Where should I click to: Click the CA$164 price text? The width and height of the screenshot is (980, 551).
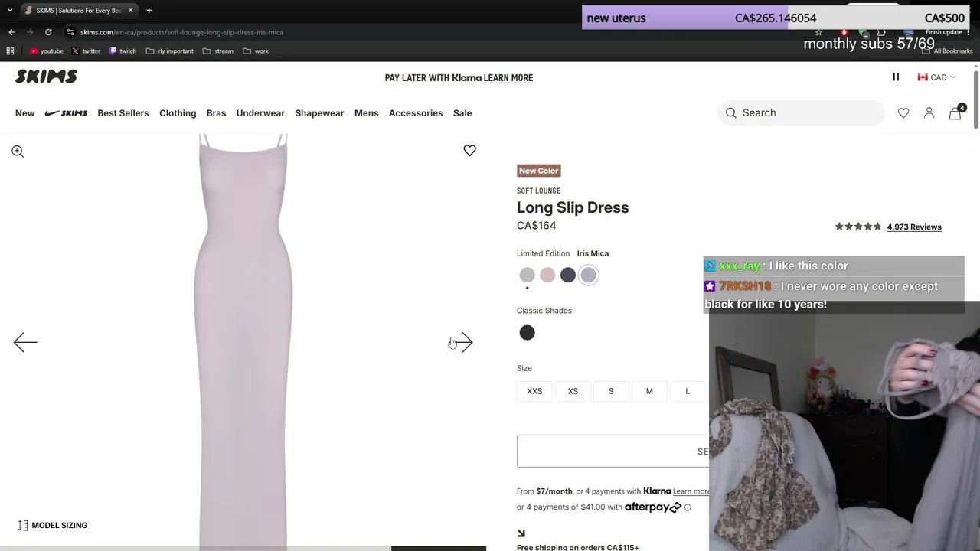(537, 226)
